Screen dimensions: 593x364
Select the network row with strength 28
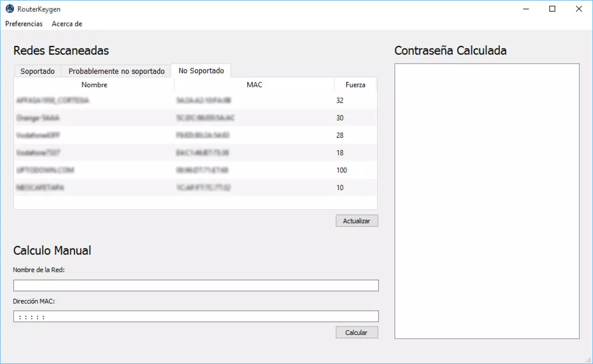[195, 135]
